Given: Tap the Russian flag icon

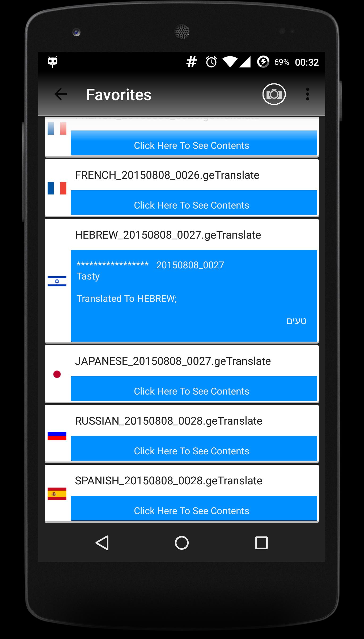Looking at the screenshot, I should pyautogui.click(x=57, y=436).
